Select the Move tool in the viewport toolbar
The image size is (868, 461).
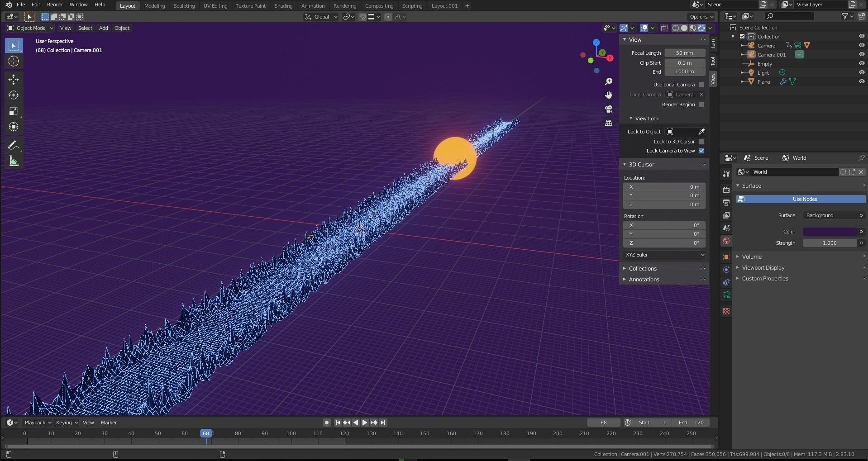click(x=14, y=79)
